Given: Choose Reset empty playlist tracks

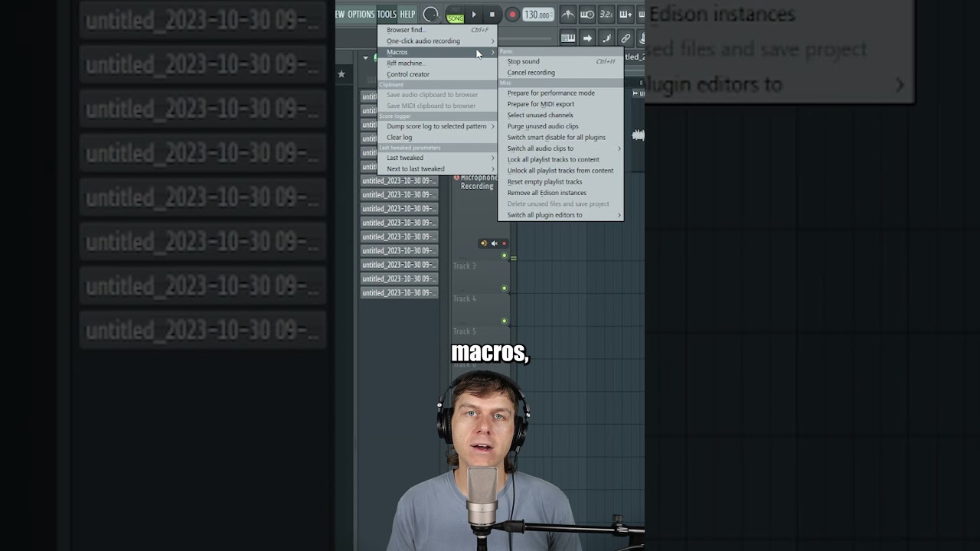Looking at the screenshot, I should [560, 182].
